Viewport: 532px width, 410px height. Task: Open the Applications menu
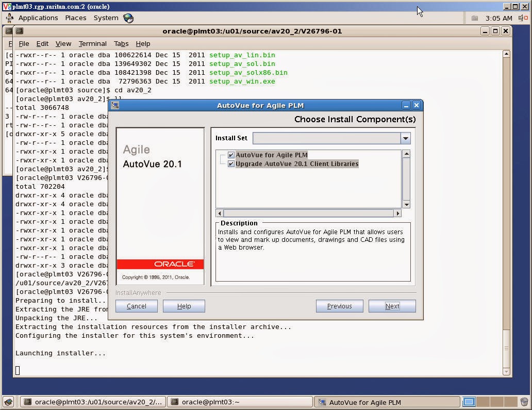coord(38,18)
